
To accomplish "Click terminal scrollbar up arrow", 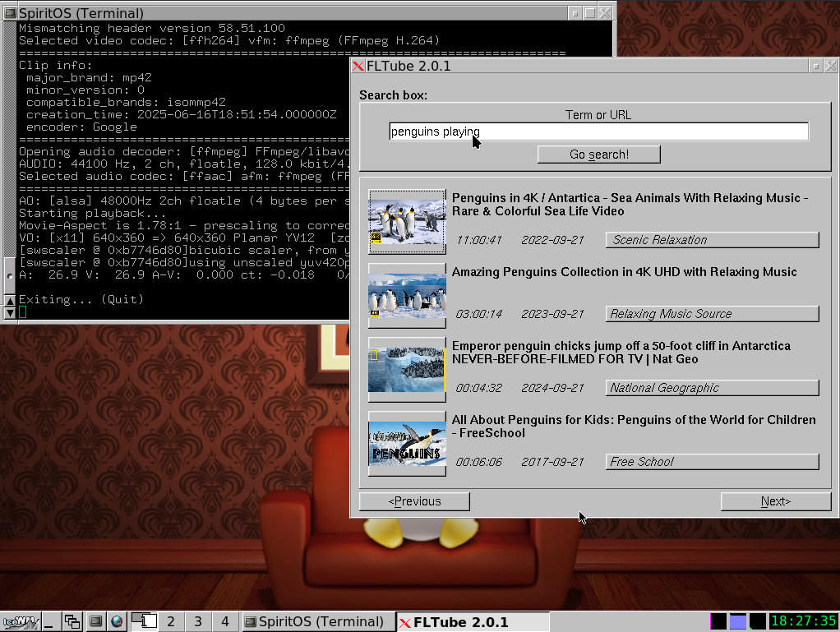I will point(10,301).
